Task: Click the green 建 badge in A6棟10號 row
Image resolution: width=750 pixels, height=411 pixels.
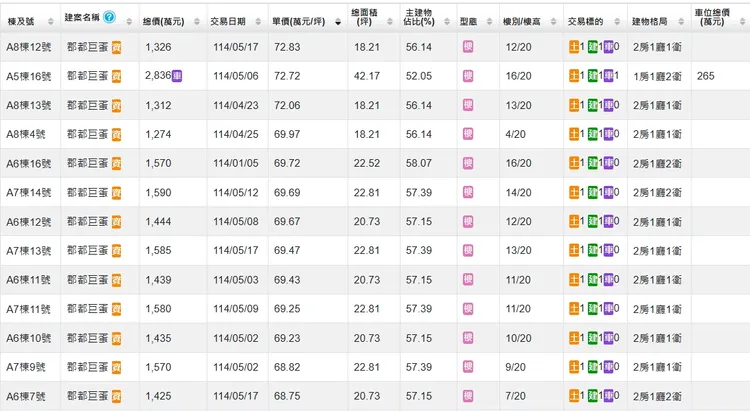Action: click(593, 338)
